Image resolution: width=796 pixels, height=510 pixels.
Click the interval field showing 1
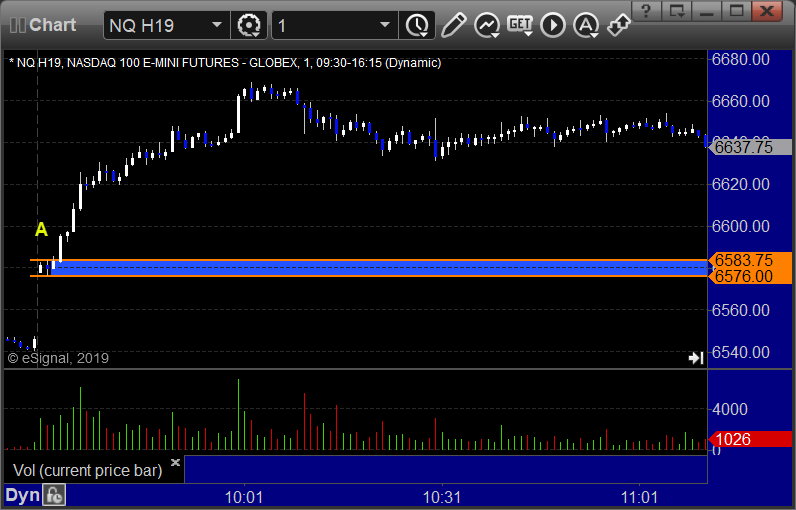(x=334, y=25)
